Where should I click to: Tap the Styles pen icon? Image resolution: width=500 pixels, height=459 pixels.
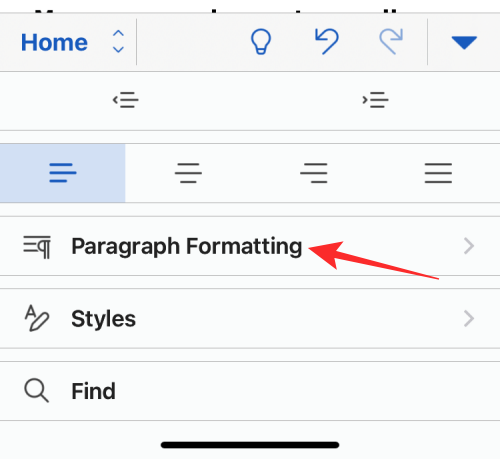click(37, 318)
